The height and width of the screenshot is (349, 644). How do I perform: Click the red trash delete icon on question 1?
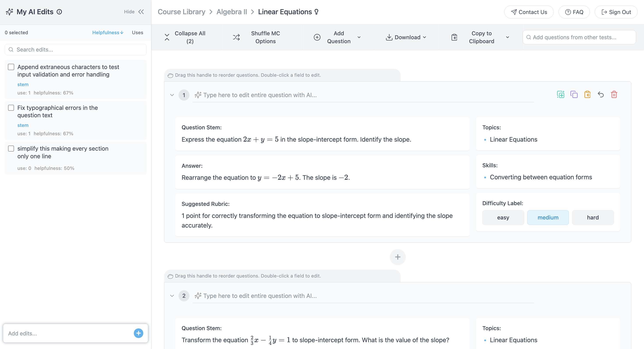point(614,94)
